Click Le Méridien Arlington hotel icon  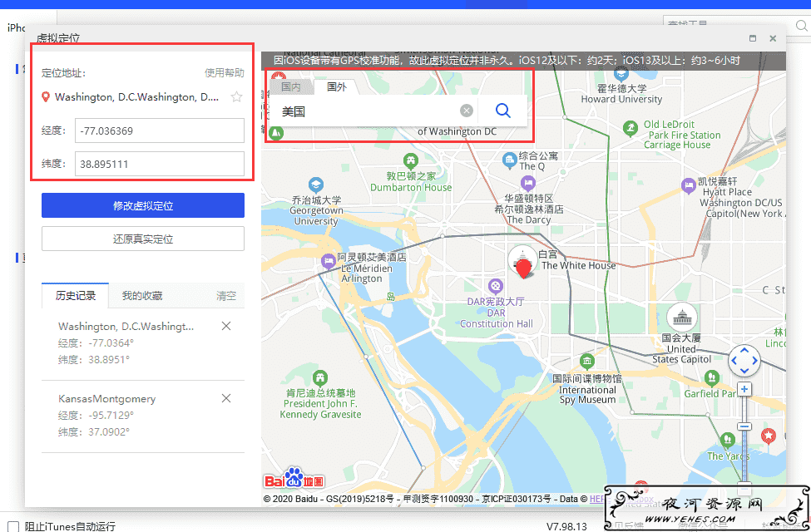click(328, 262)
